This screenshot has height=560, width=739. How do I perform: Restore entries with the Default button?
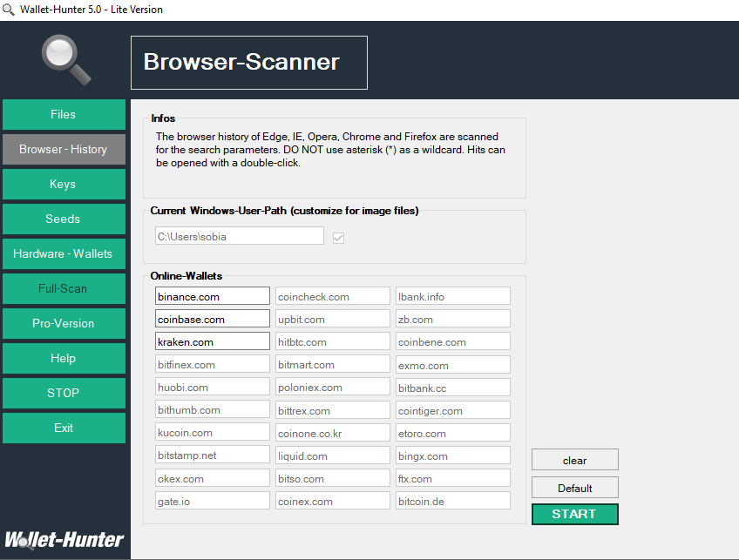pos(575,488)
